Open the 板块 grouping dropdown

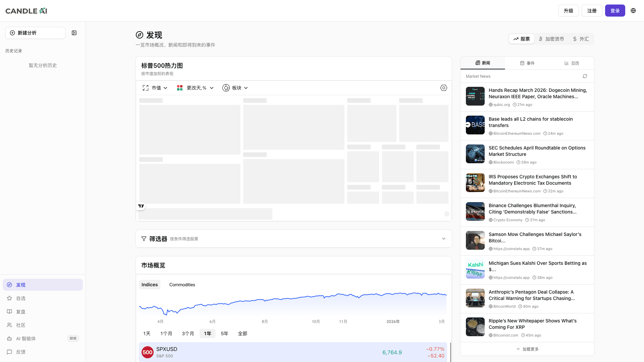(x=238, y=87)
